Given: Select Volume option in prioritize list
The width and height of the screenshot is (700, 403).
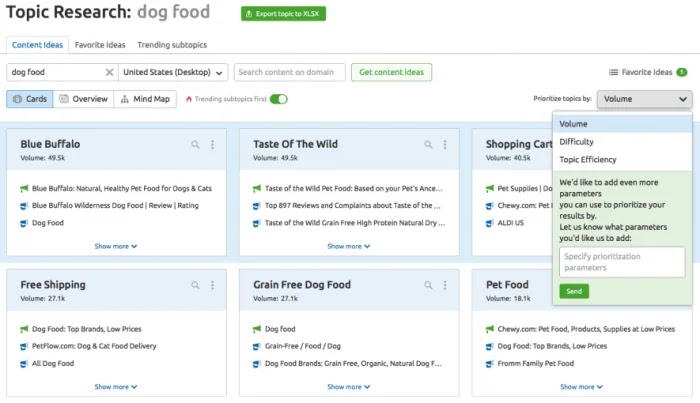Looking at the screenshot, I should click(x=622, y=124).
